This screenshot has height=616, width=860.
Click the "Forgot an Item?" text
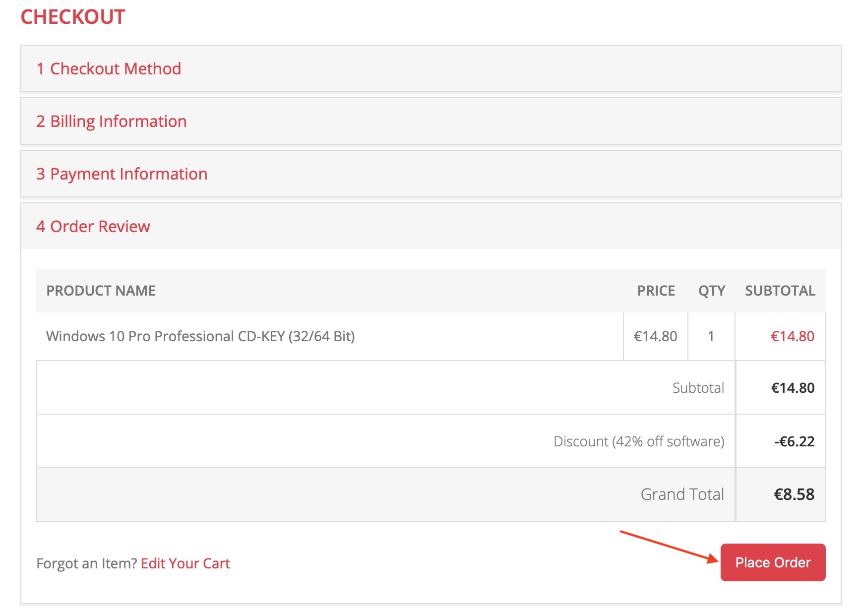87,563
